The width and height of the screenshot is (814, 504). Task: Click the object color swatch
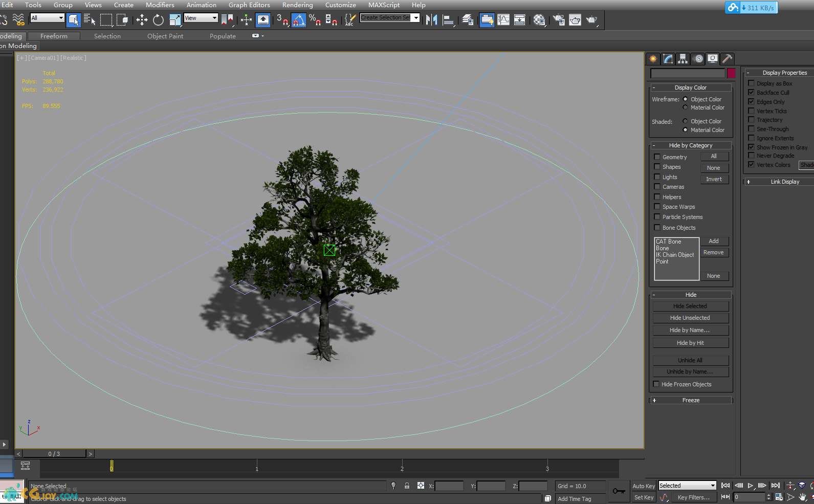pos(731,73)
